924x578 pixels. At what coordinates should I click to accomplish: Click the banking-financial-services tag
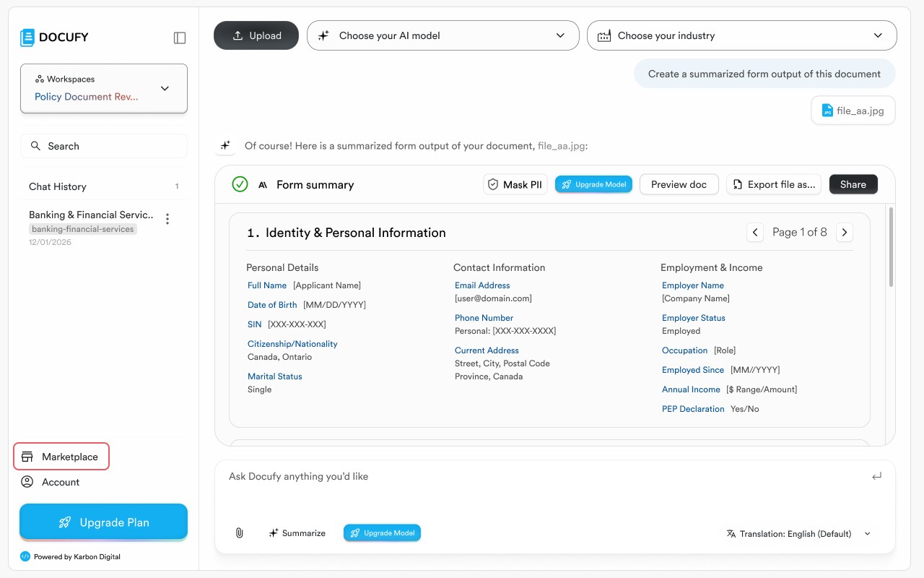click(x=83, y=229)
